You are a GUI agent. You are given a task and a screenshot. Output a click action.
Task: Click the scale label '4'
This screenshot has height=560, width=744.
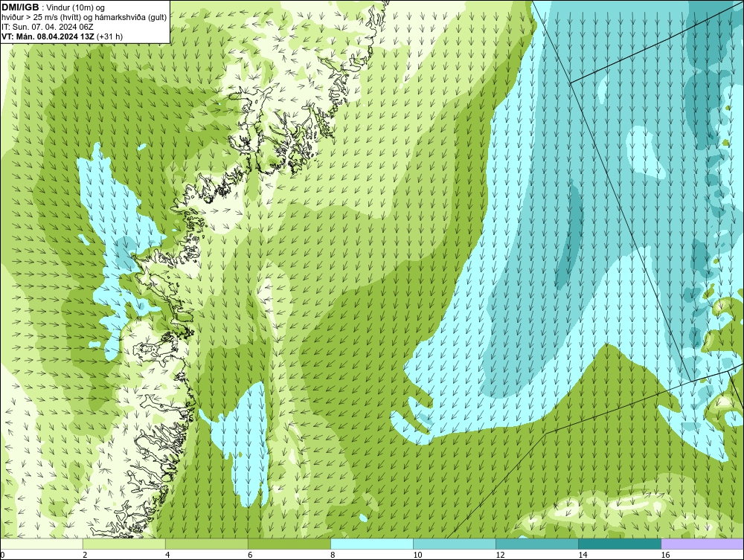click(x=167, y=555)
